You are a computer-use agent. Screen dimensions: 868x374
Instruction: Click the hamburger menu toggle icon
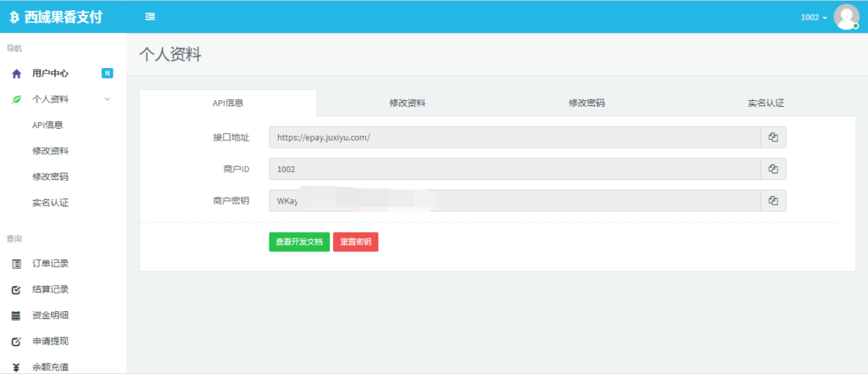(150, 17)
